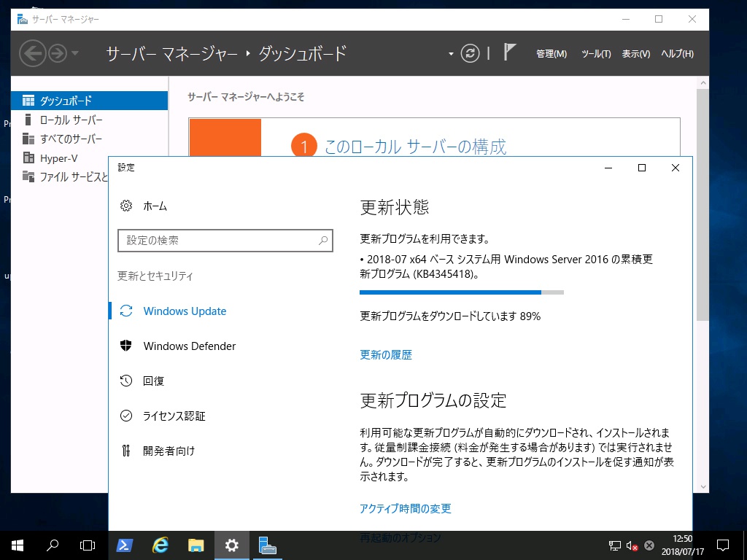This screenshot has width=747, height=560.
Task: Open the 回復 settings page
Action: tap(153, 381)
